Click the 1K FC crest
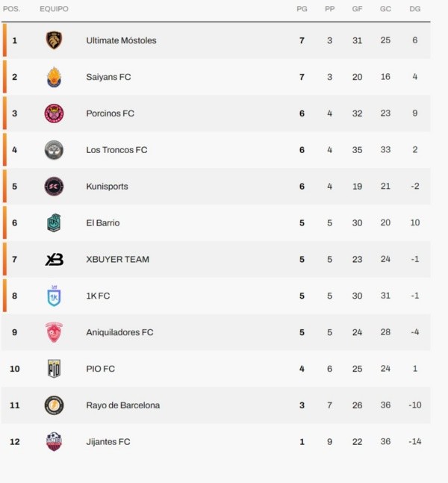Image resolution: width=448 pixels, height=483 pixels. 54,296
